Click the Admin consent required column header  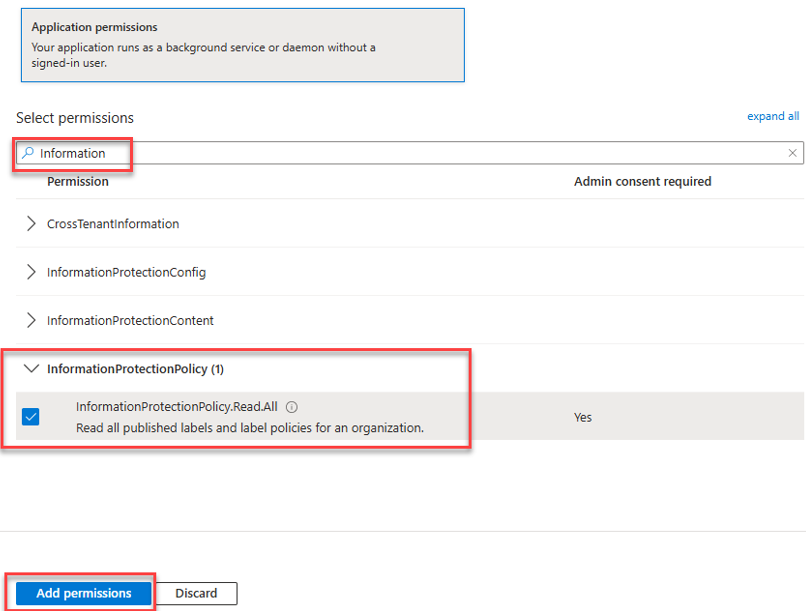tap(642, 182)
